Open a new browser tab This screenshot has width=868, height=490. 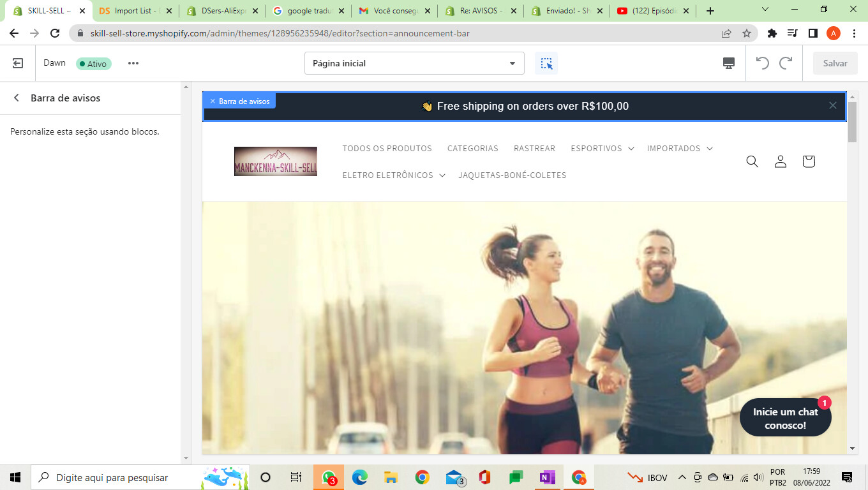[x=710, y=11]
